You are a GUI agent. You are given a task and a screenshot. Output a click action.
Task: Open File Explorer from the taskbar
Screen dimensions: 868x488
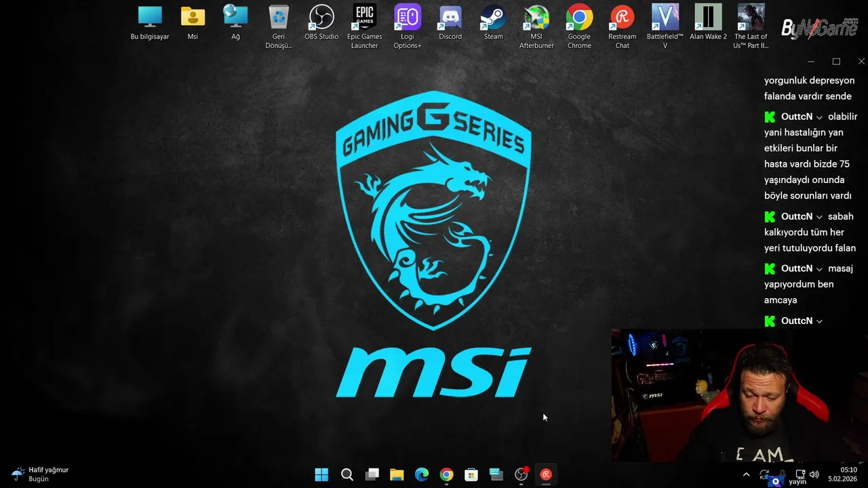(x=397, y=474)
